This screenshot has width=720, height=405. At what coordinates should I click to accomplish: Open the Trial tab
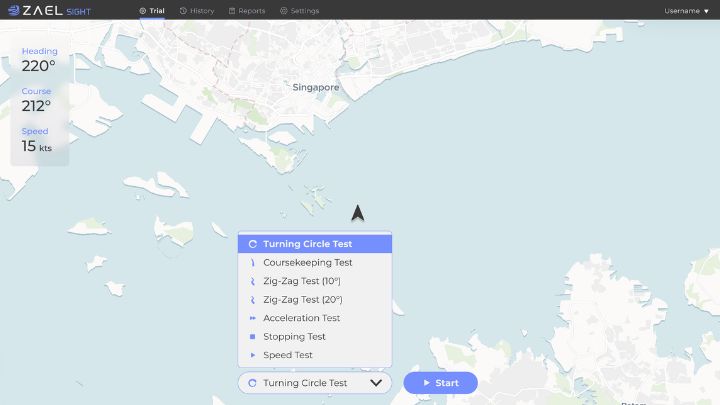coord(152,10)
